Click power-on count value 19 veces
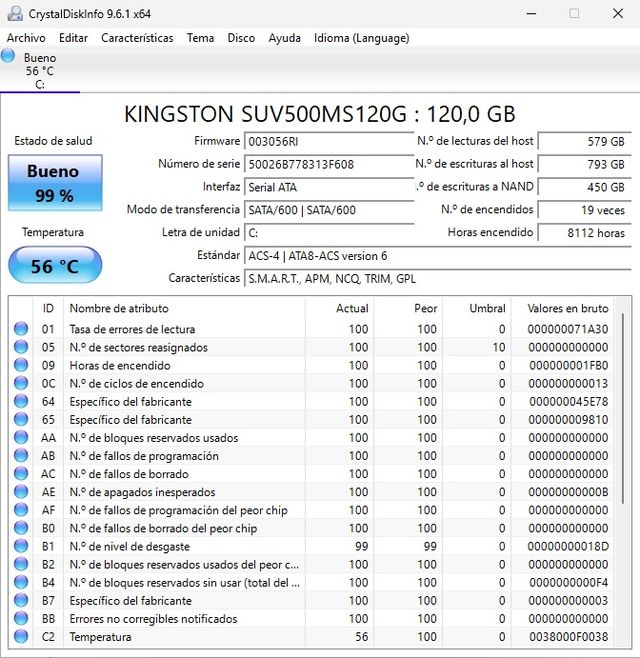 point(585,210)
